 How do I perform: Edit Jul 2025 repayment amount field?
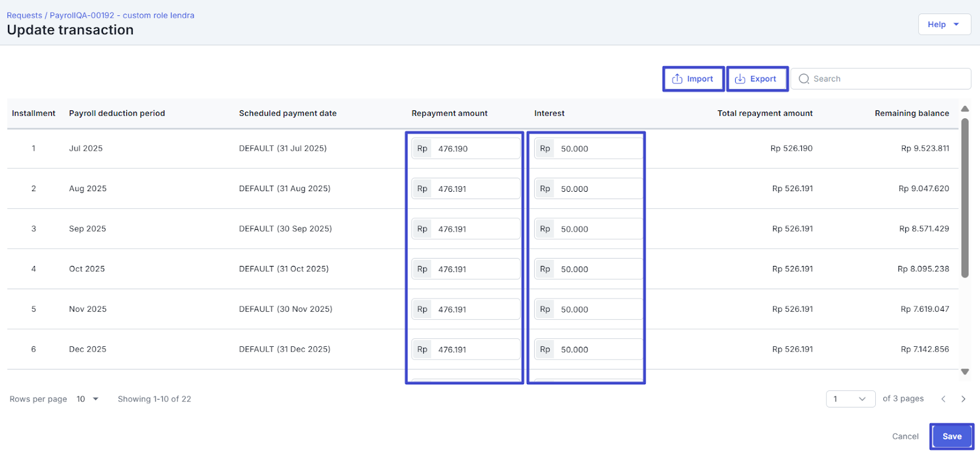tap(475, 149)
